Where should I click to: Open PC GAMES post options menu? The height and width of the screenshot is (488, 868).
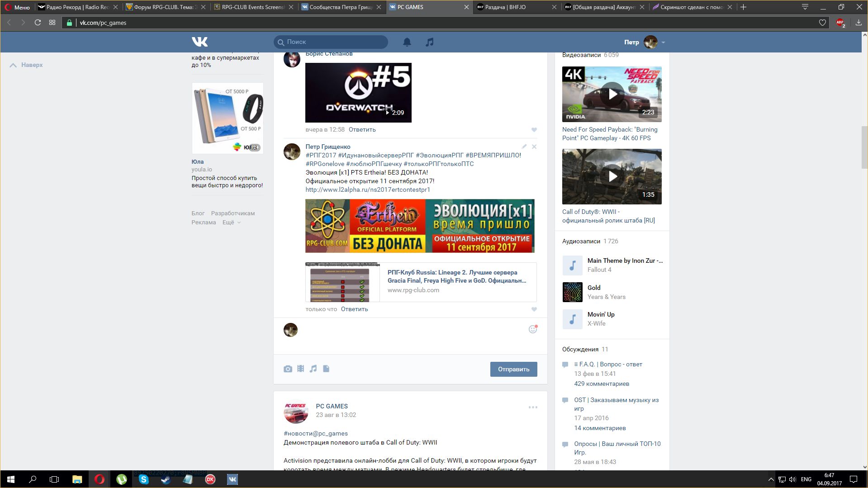pos(533,407)
